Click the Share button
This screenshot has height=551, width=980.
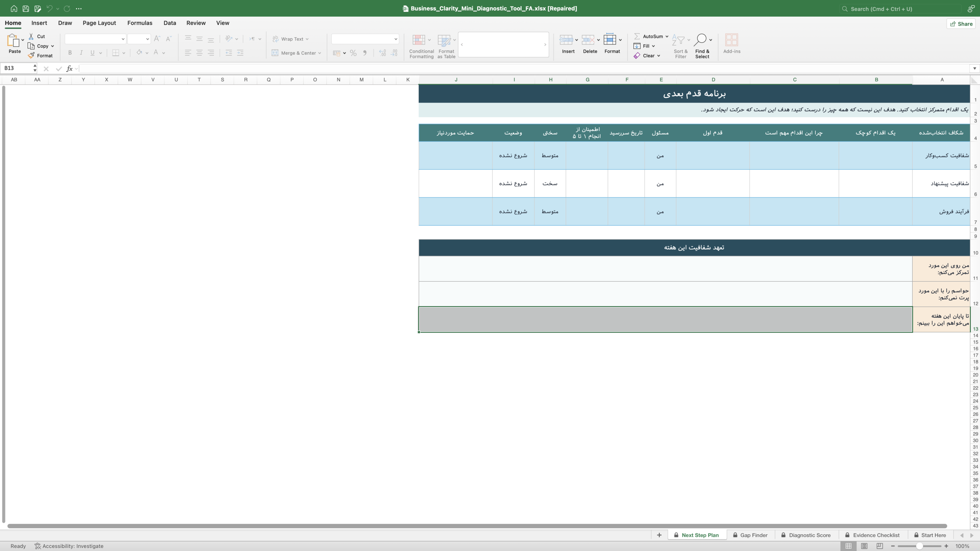coord(961,24)
